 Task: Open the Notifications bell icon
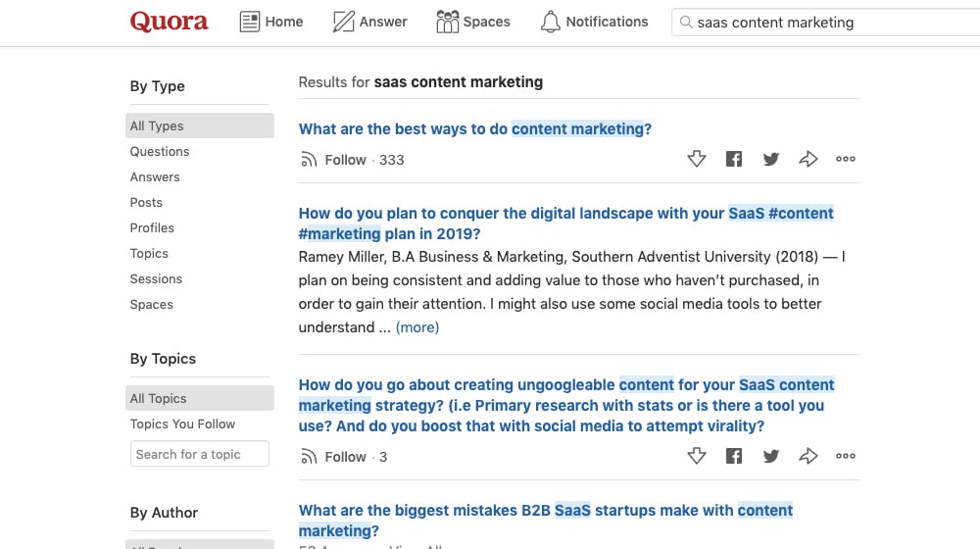(x=550, y=22)
